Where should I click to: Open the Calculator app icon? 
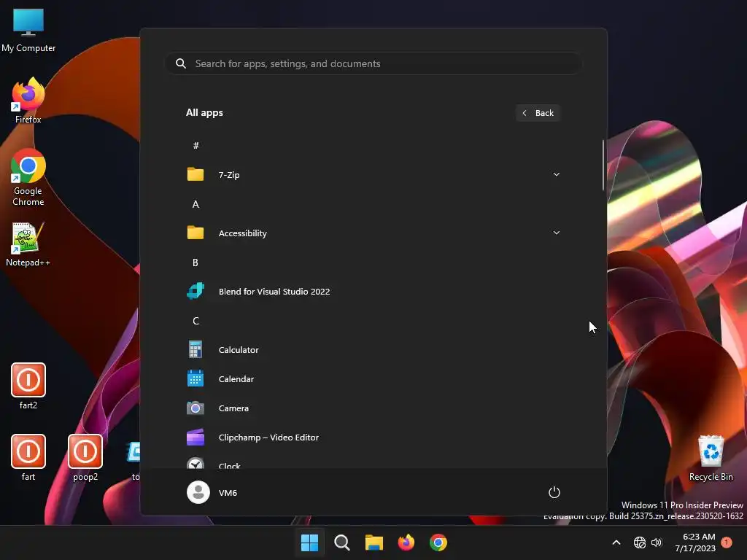[x=196, y=349]
